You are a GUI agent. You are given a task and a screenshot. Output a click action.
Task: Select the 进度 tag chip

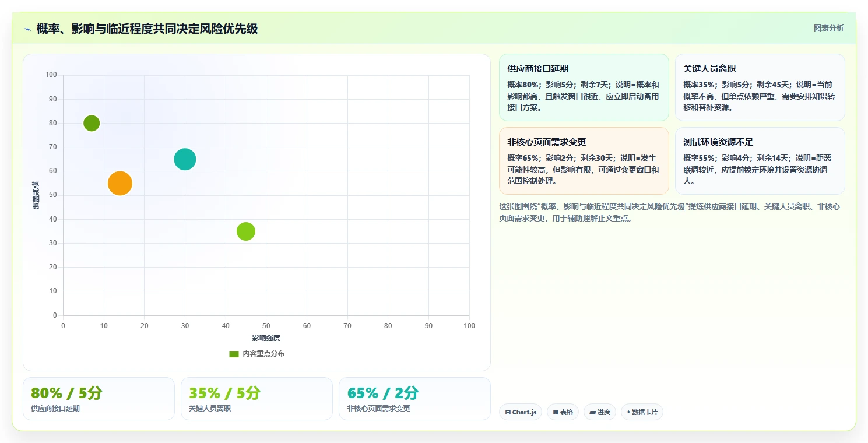(x=600, y=412)
